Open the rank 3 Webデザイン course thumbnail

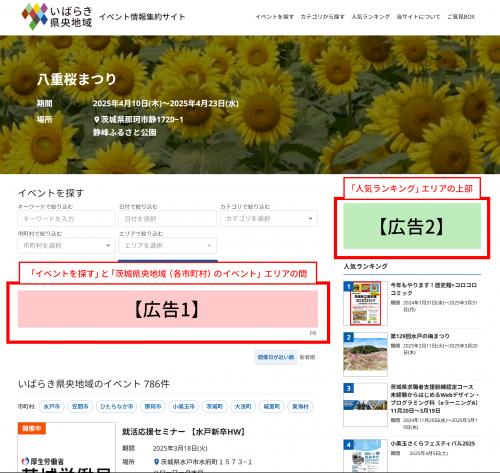365,405
